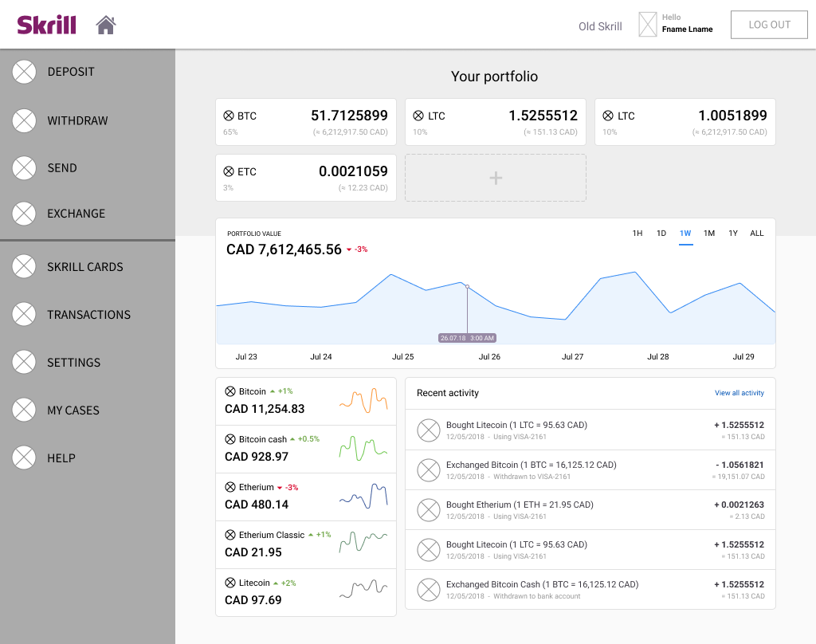Click the Fname Lname username
This screenshot has height=644, width=816.
tap(687, 29)
